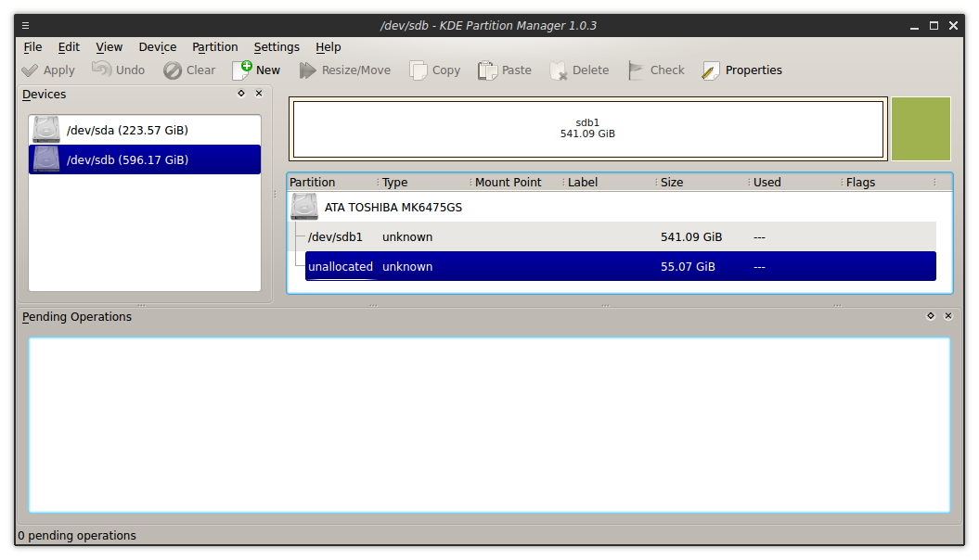Click the Delete partition icon
The height and width of the screenshot is (560, 979).
tap(559, 70)
